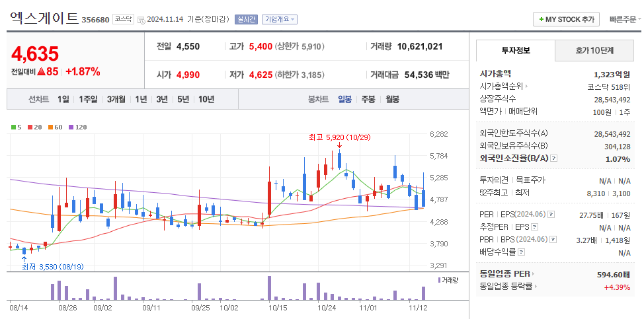Click green 5-day moving average legend marker
Image resolution: width=644 pixels, height=319 pixels.
[13, 127]
